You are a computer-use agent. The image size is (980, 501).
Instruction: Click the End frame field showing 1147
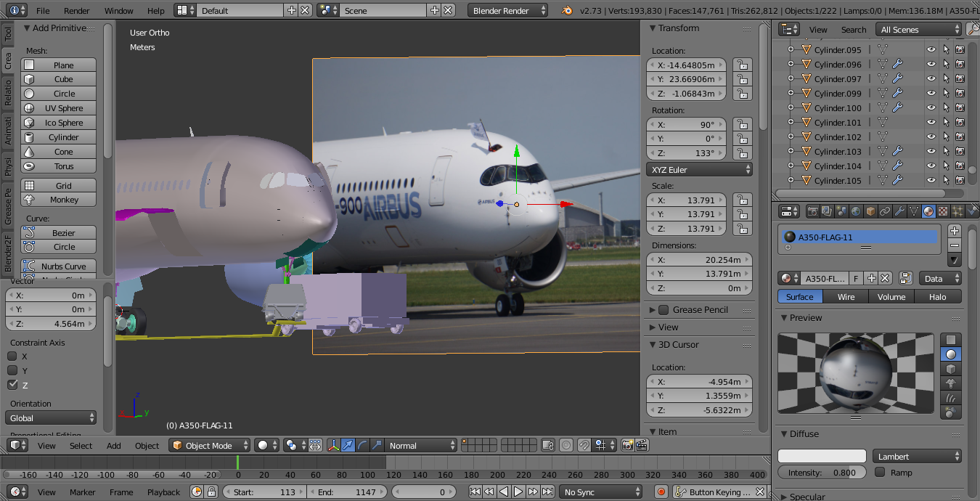coord(348,492)
